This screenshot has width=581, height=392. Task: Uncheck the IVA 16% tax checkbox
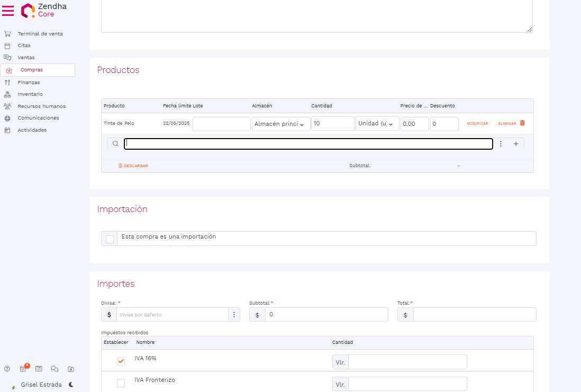121,361
